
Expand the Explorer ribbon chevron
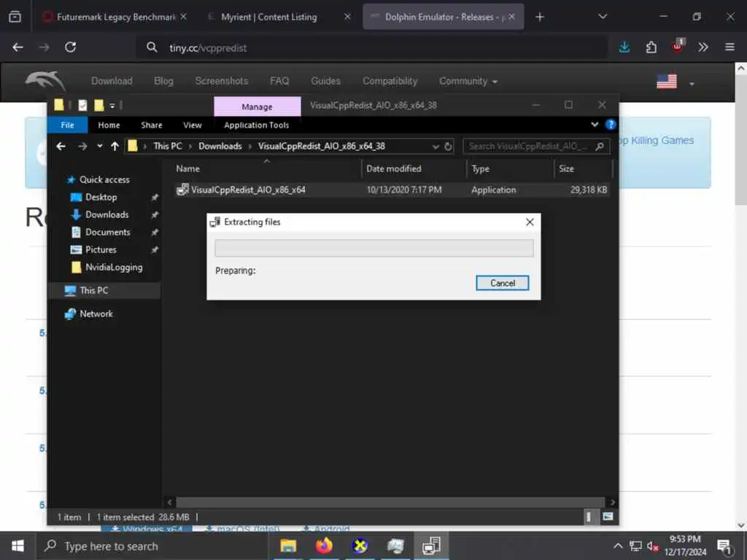coord(595,124)
